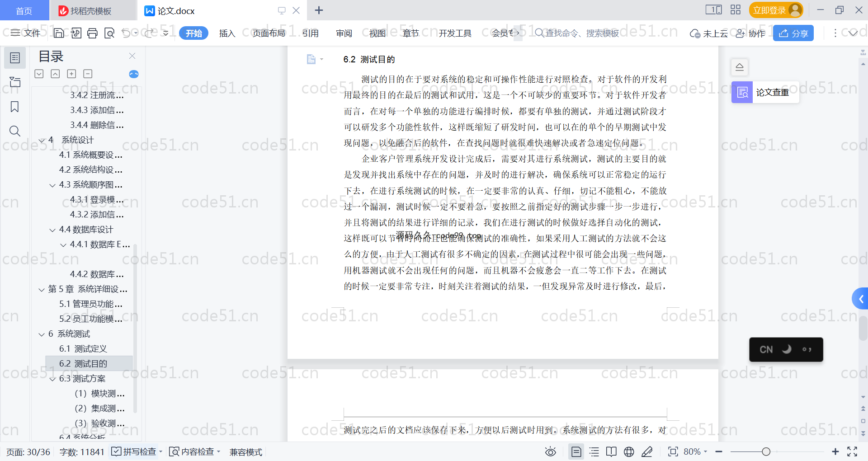Open the 插入 ribbon tab

227,33
